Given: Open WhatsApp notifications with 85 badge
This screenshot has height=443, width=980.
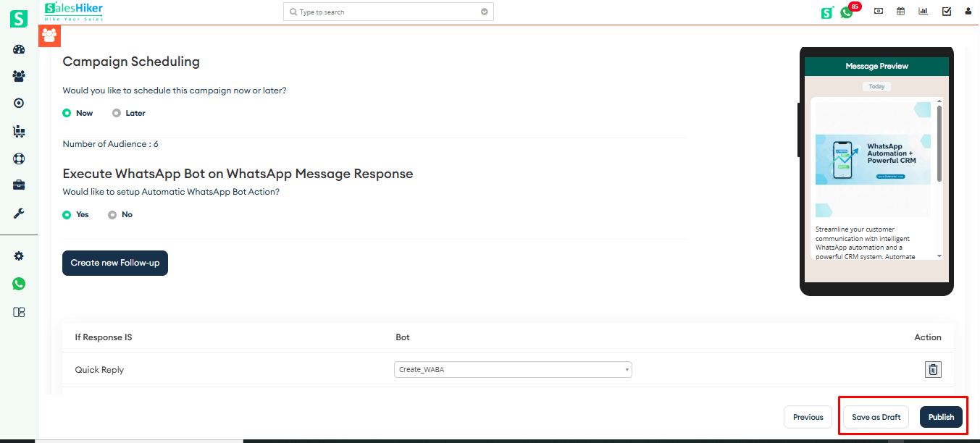Looking at the screenshot, I should 847,12.
